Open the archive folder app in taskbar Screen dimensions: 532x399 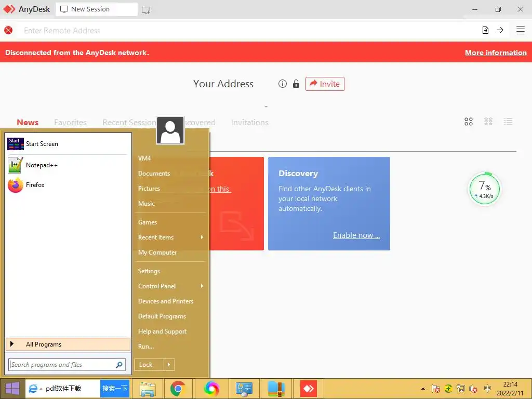[276, 389]
